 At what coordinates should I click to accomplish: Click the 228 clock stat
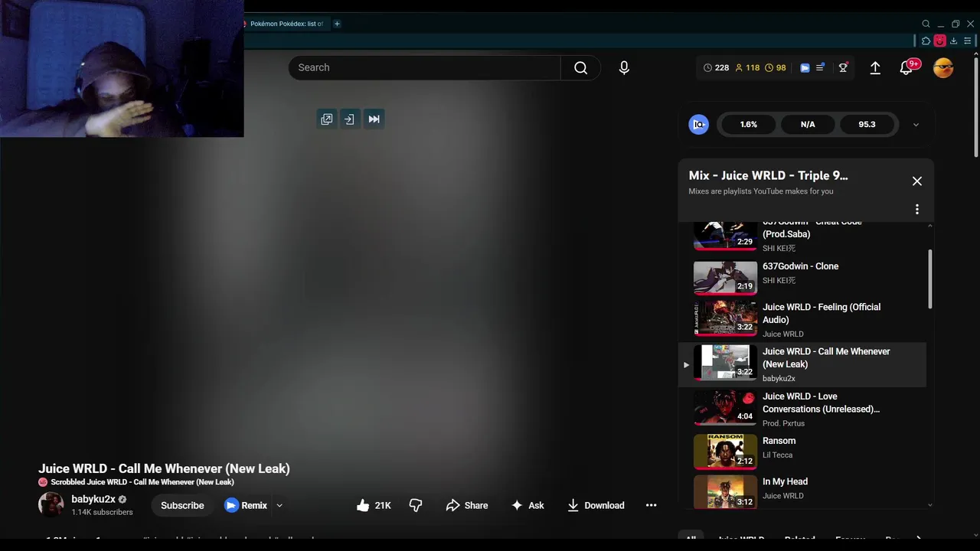[x=716, y=67]
